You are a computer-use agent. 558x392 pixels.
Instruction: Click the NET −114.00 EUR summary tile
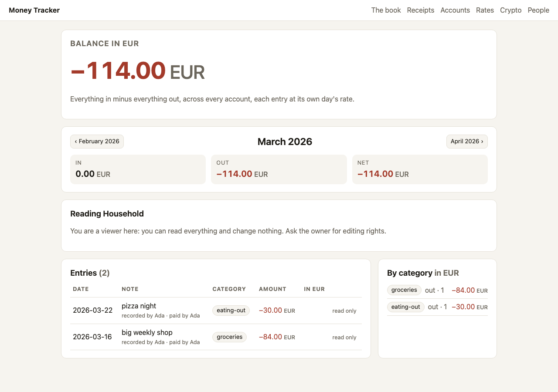click(420, 169)
